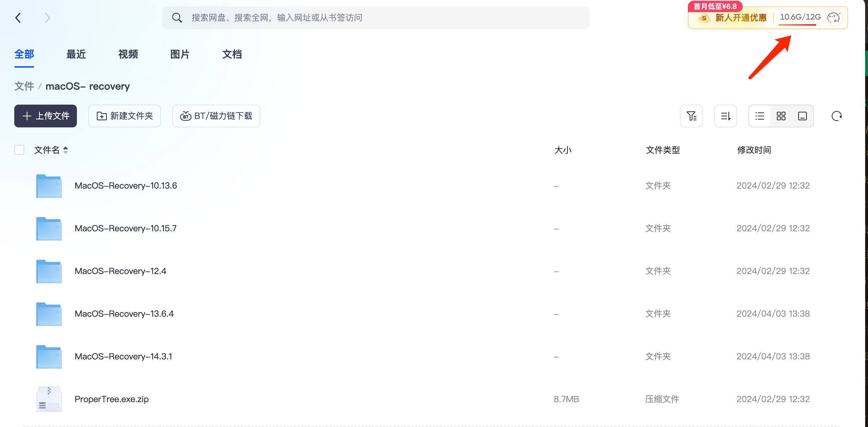
Task: Open the 视频 tab
Action: coord(128,54)
